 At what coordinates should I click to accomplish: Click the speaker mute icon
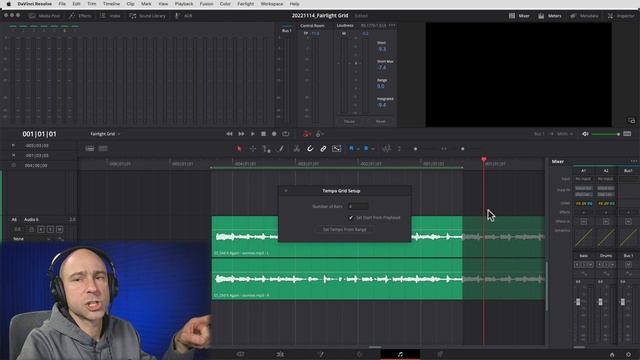[x=585, y=134]
